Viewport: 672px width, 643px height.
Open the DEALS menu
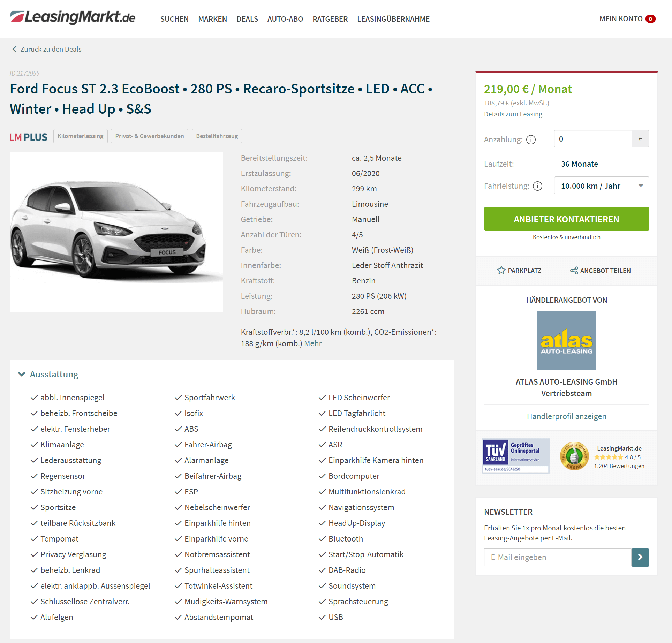(247, 19)
